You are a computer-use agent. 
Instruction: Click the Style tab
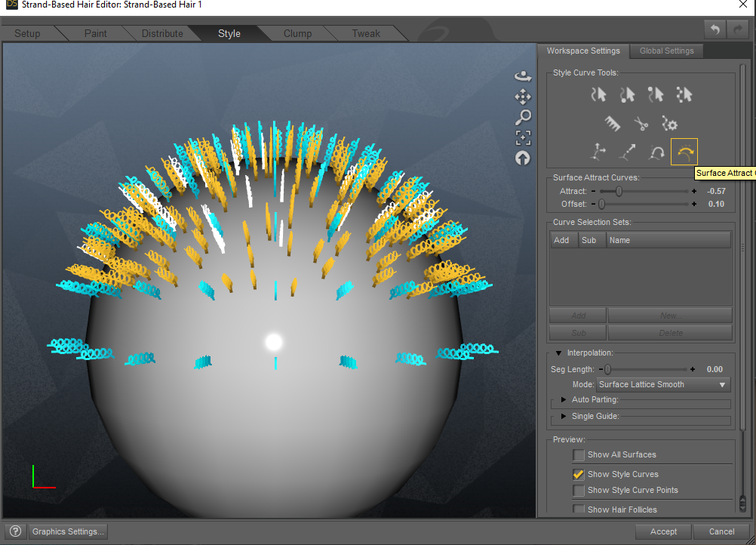[x=229, y=33]
